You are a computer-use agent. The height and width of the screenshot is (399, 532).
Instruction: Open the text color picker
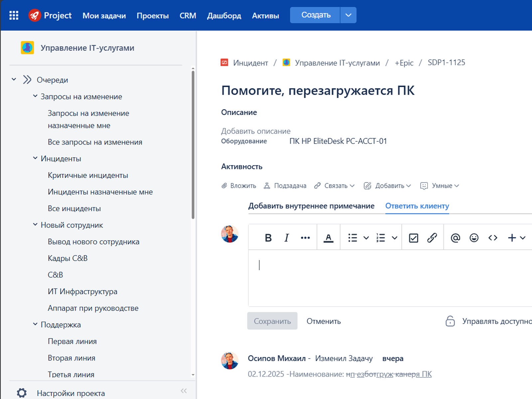328,238
